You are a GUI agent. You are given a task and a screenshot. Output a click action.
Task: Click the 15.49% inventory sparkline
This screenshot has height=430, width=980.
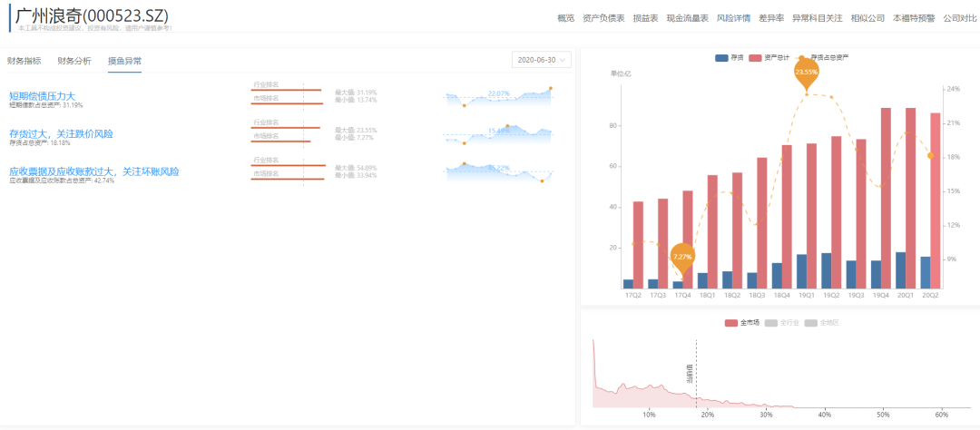[x=499, y=135]
